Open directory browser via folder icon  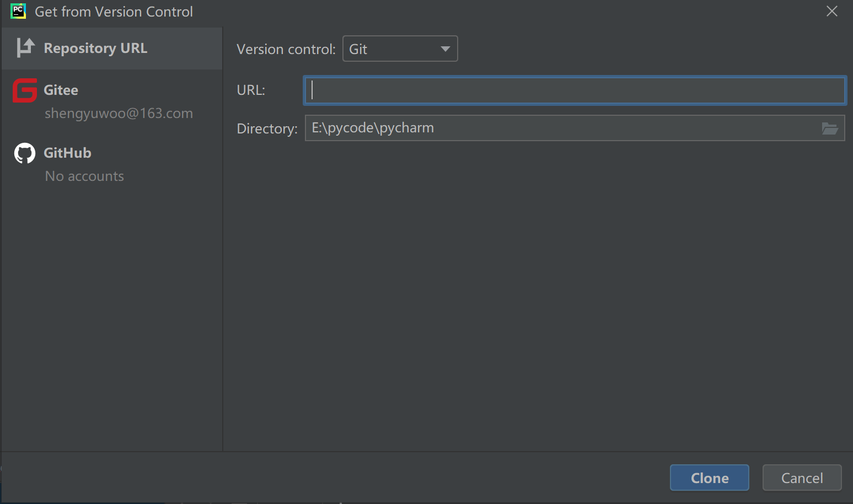tap(829, 128)
